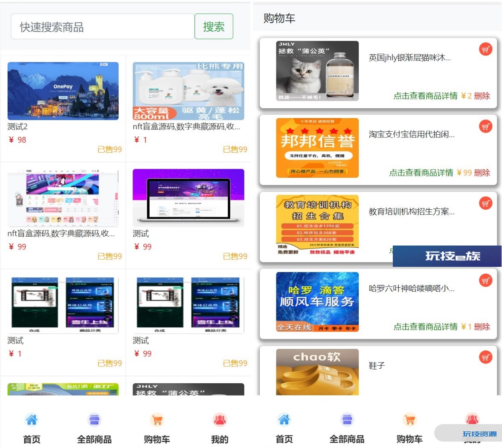This screenshot has height=448, width=502.
Task: Open 点击查看商品详情 for the 哈罗六叶神哈喽嘀嗒小 item
Action: [x=426, y=327]
